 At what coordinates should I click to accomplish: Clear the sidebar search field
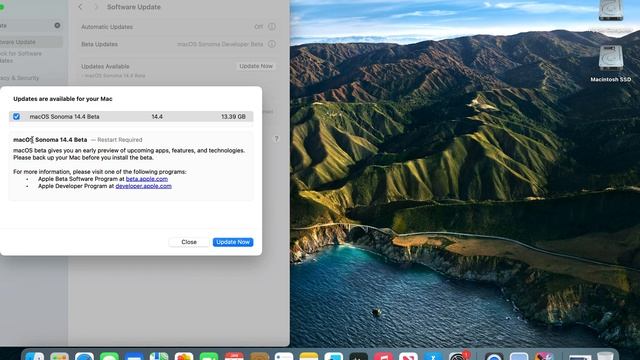click(x=57, y=25)
